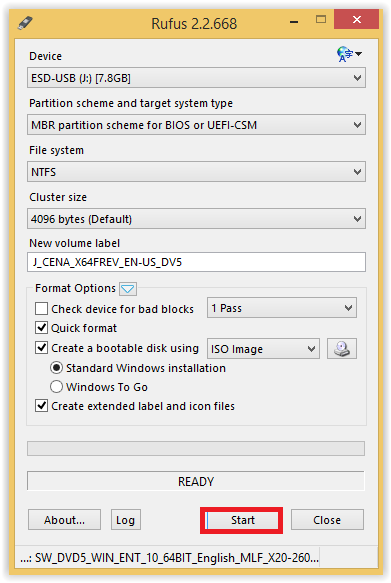Select Standard Windows installation radio button
Screen dimensions: 391x583
(x=56, y=368)
